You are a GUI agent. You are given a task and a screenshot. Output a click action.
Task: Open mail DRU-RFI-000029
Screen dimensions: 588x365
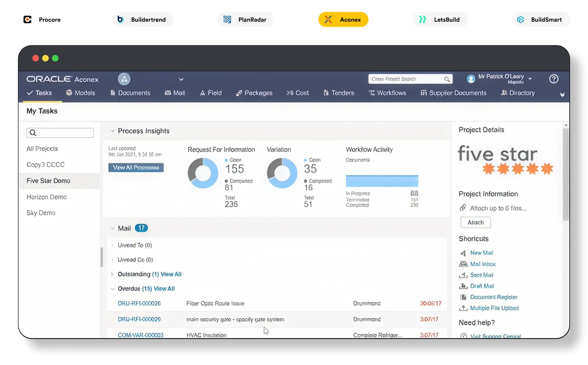tap(139, 319)
